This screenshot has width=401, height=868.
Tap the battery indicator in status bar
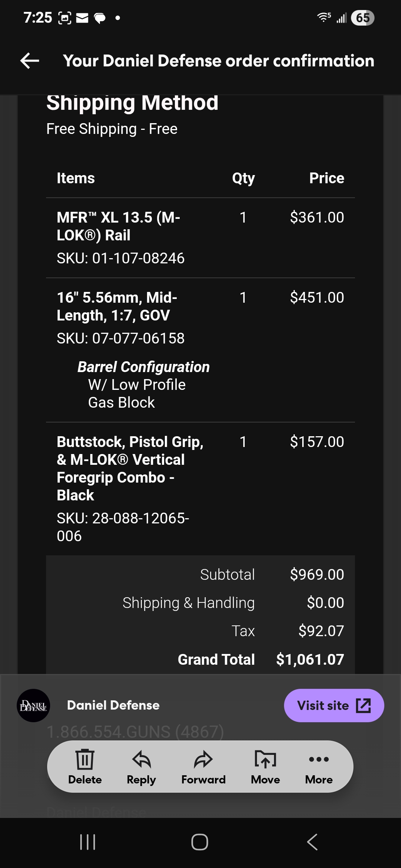(x=362, y=18)
